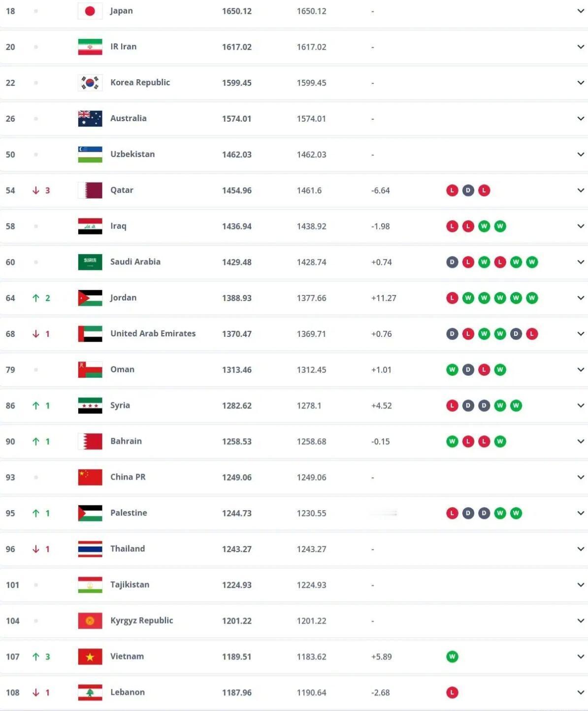Viewport: 588px width, 711px height.
Task: Click the Japan flag icon
Action: [90, 11]
